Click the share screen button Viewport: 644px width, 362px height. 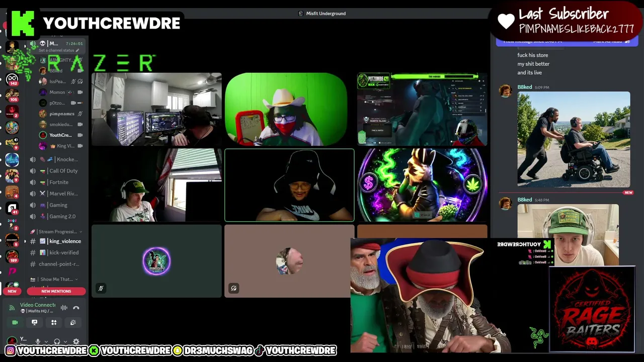coord(34,322)
